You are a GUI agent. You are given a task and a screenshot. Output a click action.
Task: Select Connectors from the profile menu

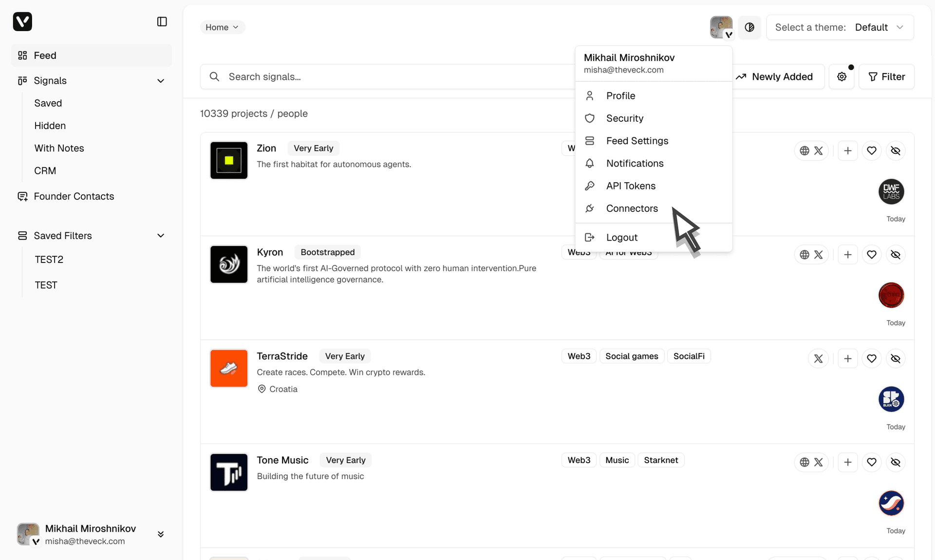[x=632, y=208]
